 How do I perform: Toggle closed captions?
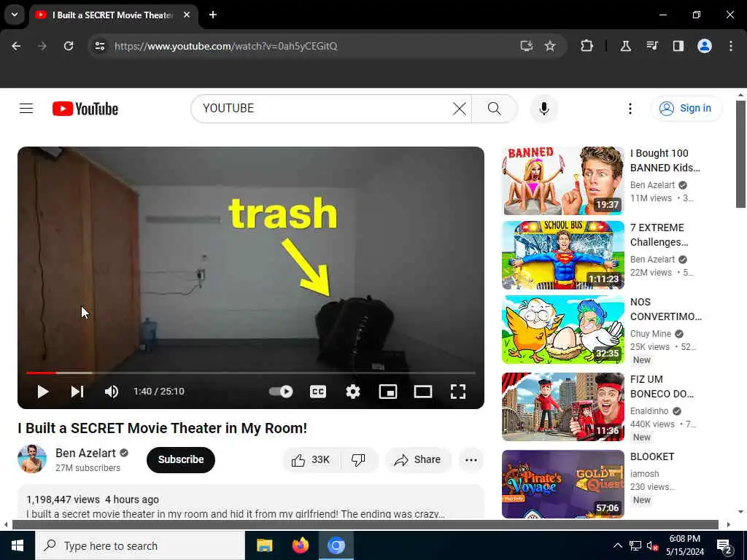coord(318,392)
